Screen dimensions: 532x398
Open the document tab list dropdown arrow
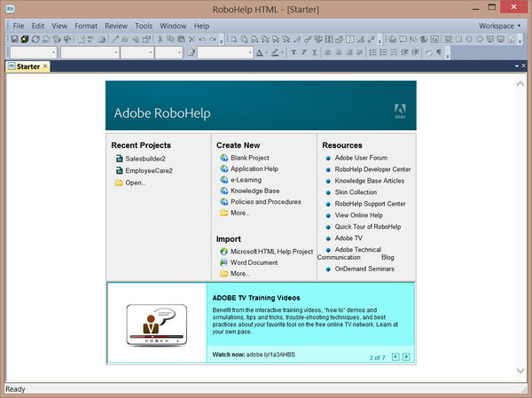517,66
